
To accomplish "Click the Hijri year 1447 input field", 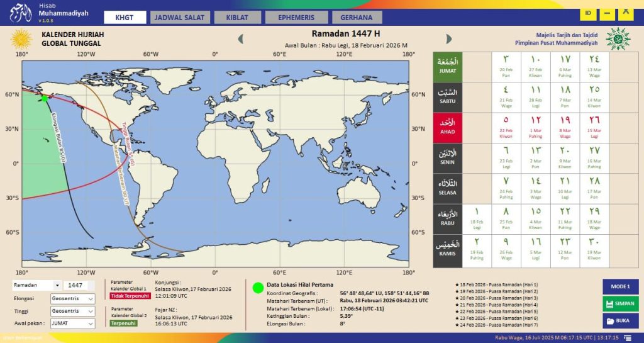I will 79,286.
